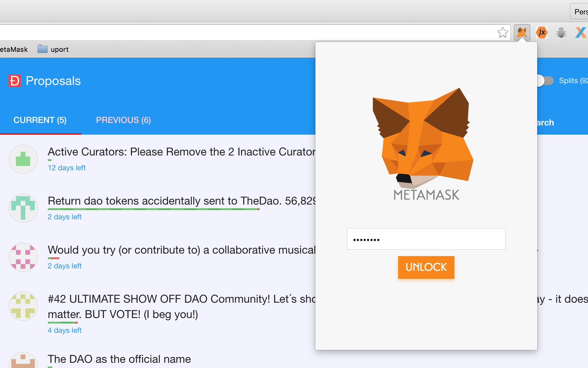Viewport: 588px width, 368px height.
Task: Click the METAMASK wordmark text
Action: point(426,195)
